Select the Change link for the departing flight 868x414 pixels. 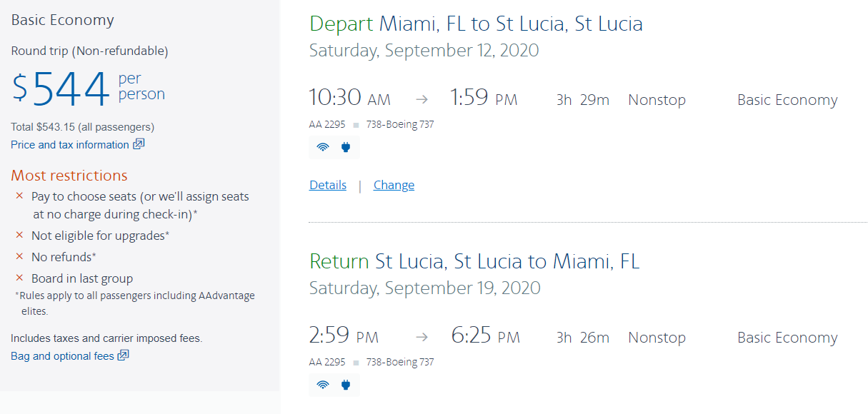[394, 185]
